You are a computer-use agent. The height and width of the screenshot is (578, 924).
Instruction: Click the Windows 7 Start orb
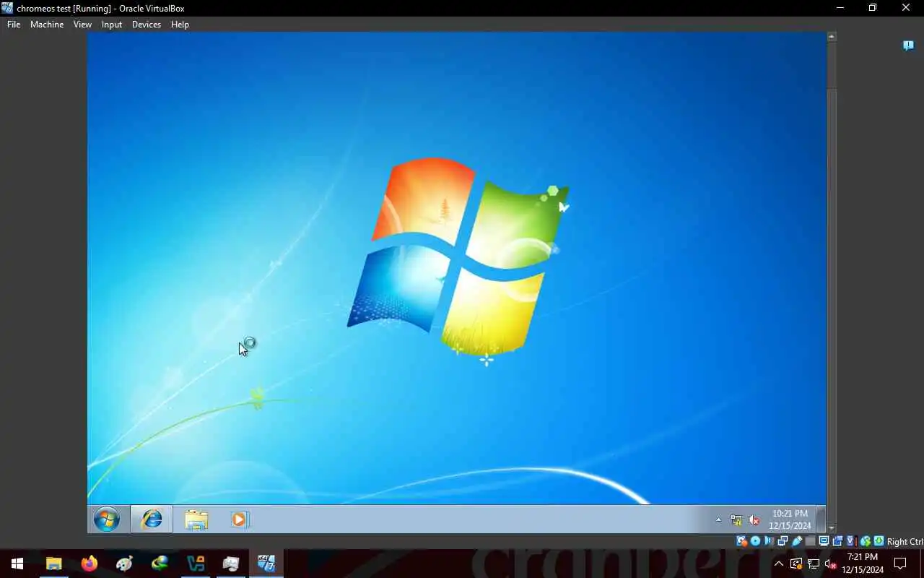(107, 519)
